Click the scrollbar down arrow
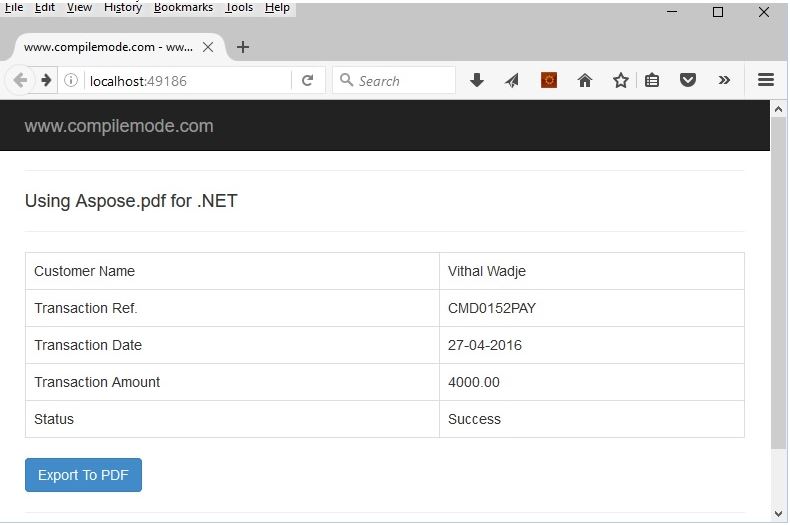The height and width of the screenshot is (525, 790). 778,514
